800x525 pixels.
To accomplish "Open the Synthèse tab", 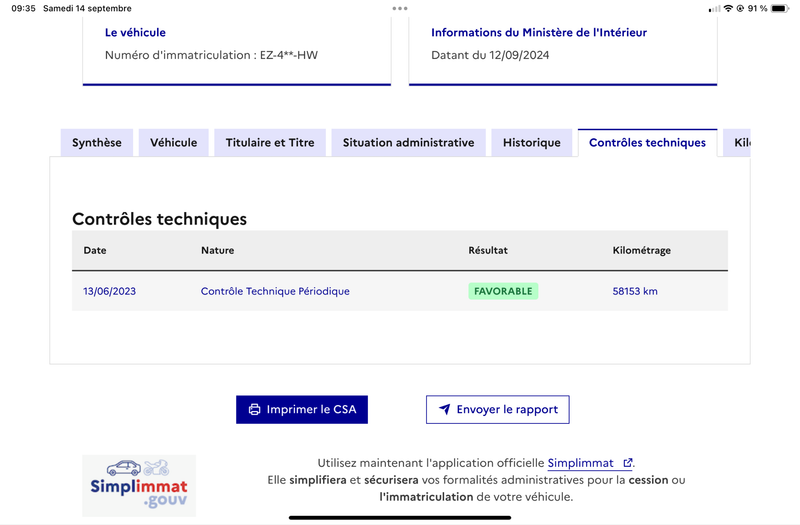I will tap(97, 143).
